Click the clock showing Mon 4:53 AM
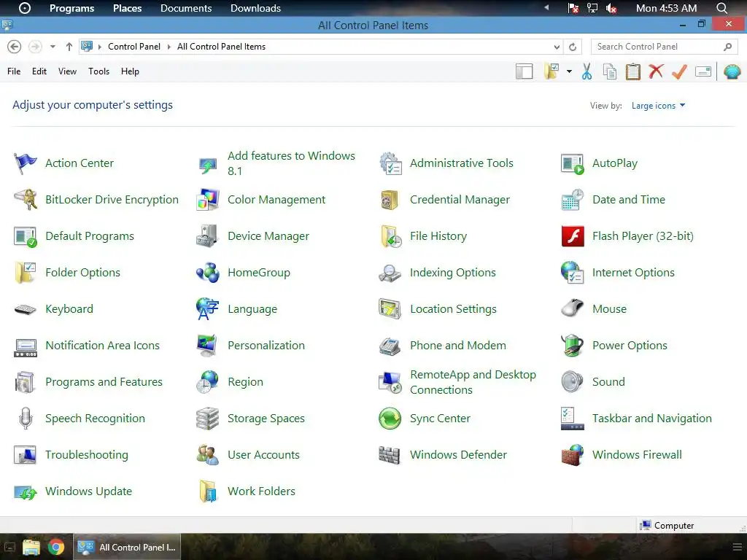 667,8
